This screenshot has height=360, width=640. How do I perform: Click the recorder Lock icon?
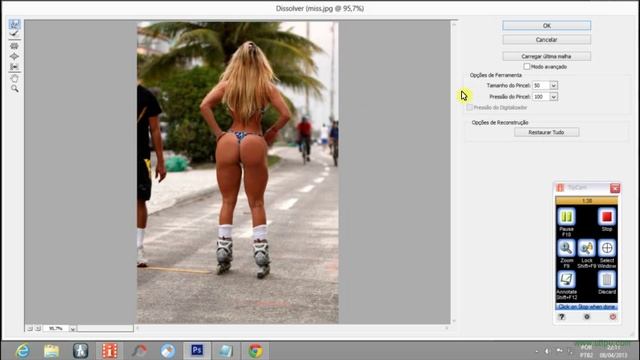(587, 248)
